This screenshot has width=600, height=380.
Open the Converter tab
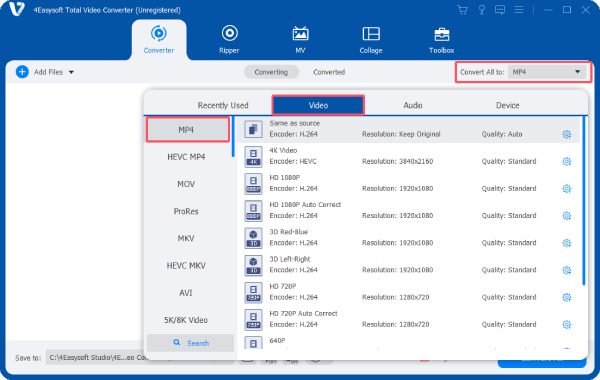(159, 39)
